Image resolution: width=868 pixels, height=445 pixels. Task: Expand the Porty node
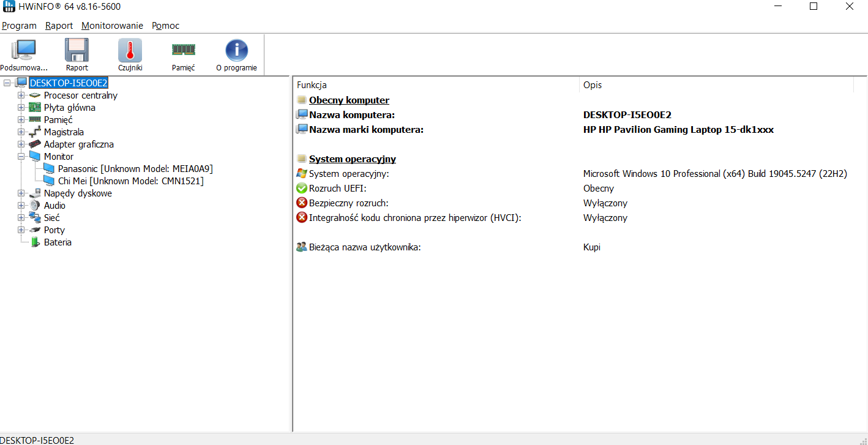click(x=21, y=230)
